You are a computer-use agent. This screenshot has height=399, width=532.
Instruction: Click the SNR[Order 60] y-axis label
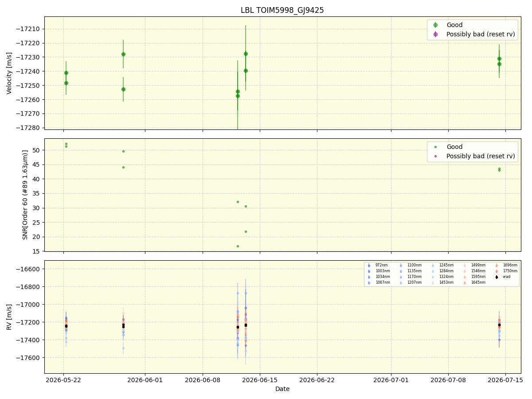tap(25, 195)
